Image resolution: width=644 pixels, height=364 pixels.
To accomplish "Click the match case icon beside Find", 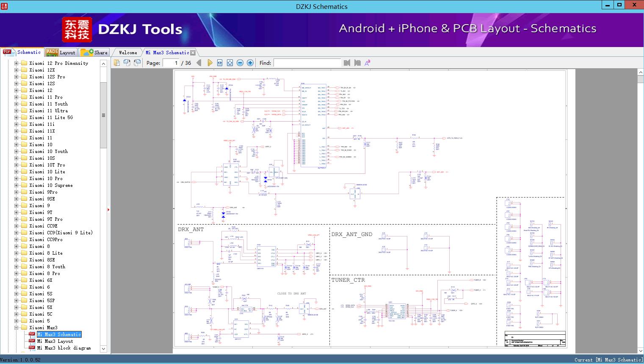I will [367, 63].
